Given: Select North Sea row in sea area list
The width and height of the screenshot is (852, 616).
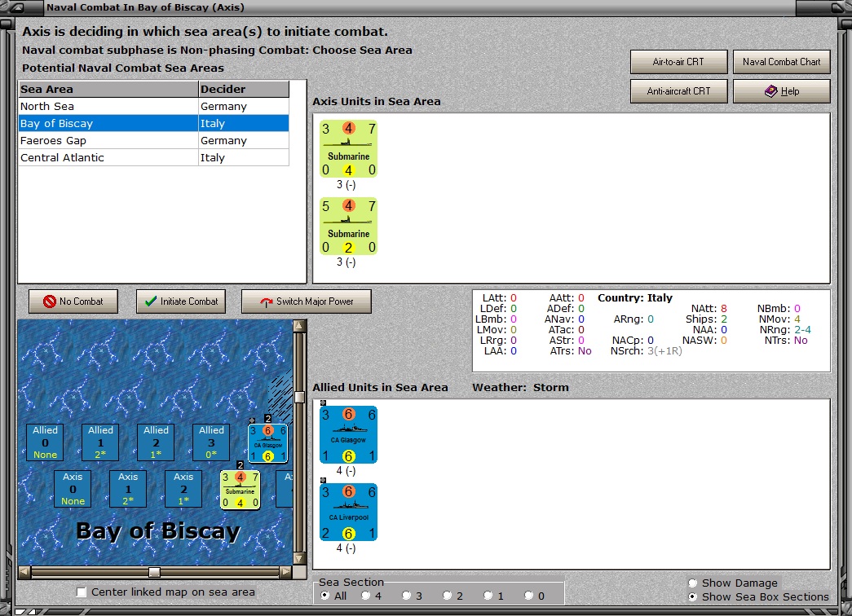Looking at the screenshot, I should point(154,107).
